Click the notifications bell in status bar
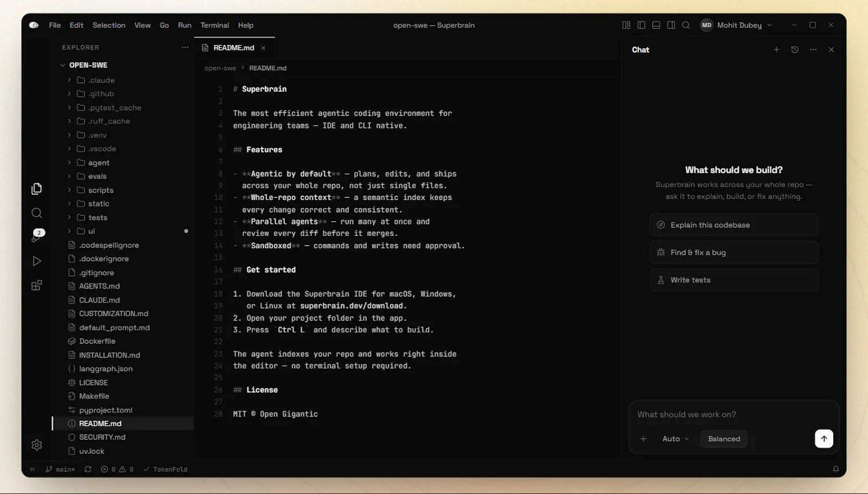This screenshot has height=494, width=868. 836,469
